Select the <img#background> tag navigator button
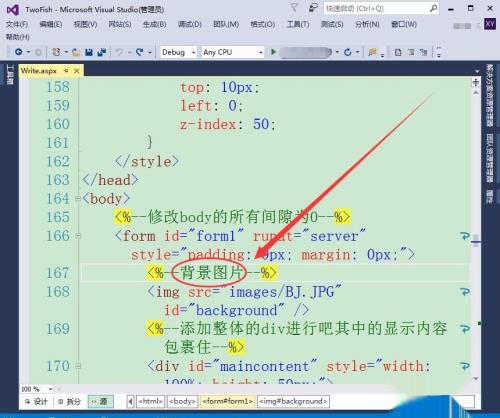The height and width of the screenshot is (418, 500). [x=293, y=401]
